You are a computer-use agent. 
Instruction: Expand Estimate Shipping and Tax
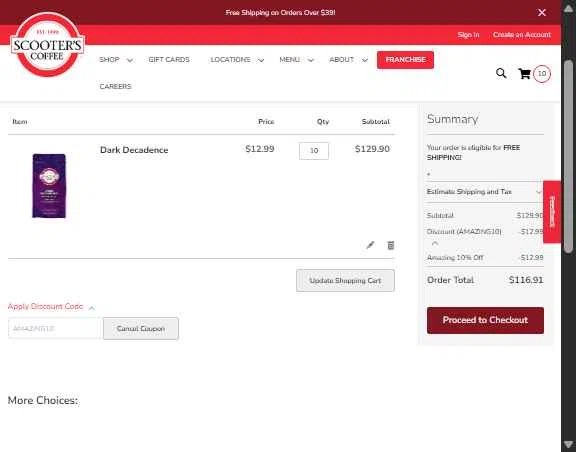(x=485, y=192)
